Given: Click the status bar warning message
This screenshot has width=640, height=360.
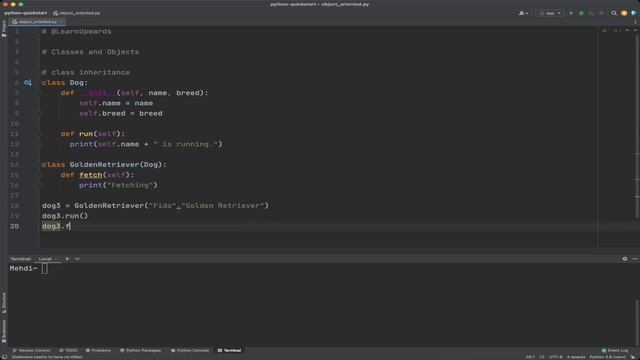Looking at the screenshot, I should tap(47, 357).
